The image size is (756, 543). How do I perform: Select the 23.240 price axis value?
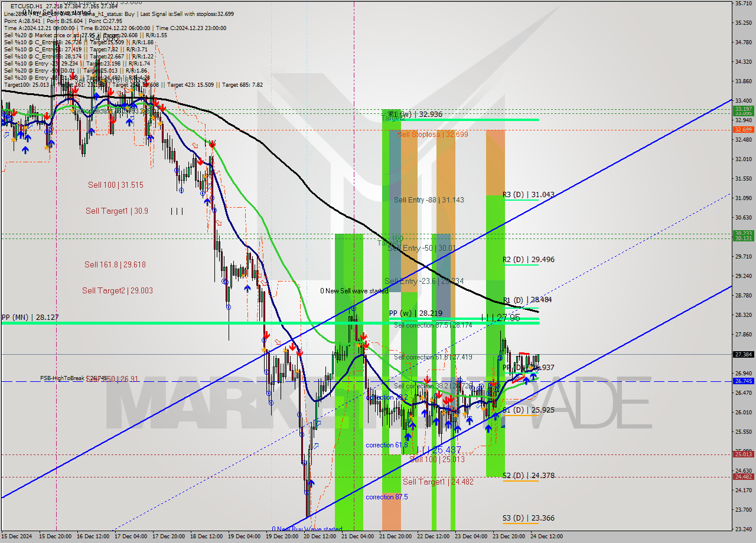pos(743,529)
